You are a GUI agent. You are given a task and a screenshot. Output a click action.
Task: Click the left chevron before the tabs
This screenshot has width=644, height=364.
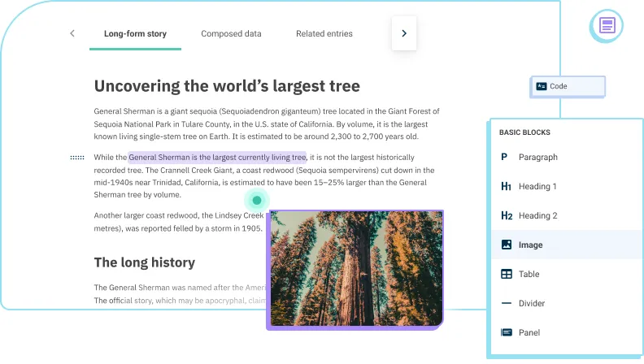pyautogui.click(x=72, y=33)
